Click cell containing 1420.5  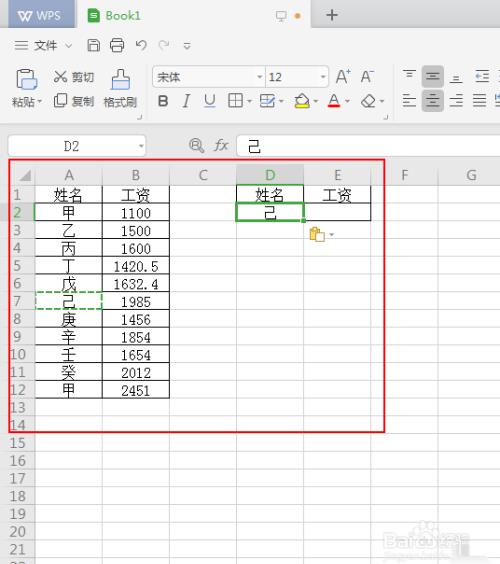point(136,266)
